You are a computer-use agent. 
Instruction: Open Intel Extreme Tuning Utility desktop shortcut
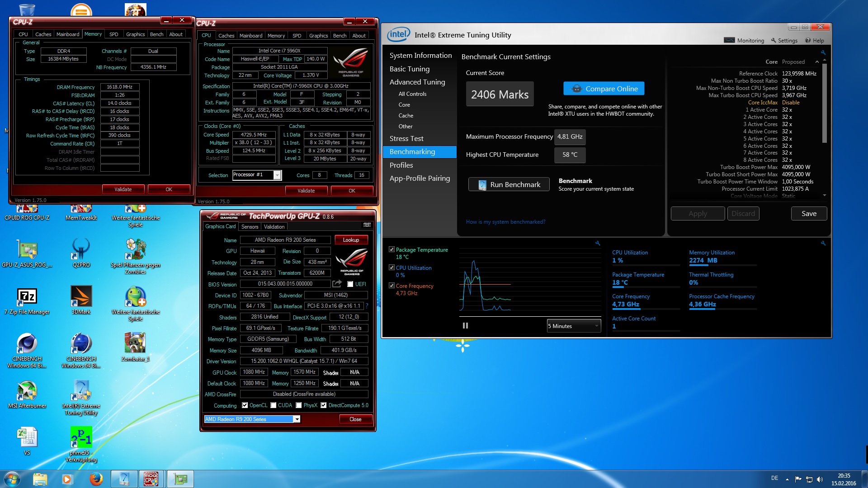click(81, 398)
